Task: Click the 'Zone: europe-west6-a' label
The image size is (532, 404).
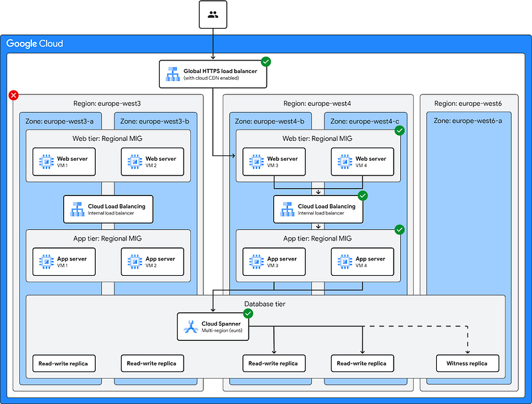Action: (x=468, y=121)
